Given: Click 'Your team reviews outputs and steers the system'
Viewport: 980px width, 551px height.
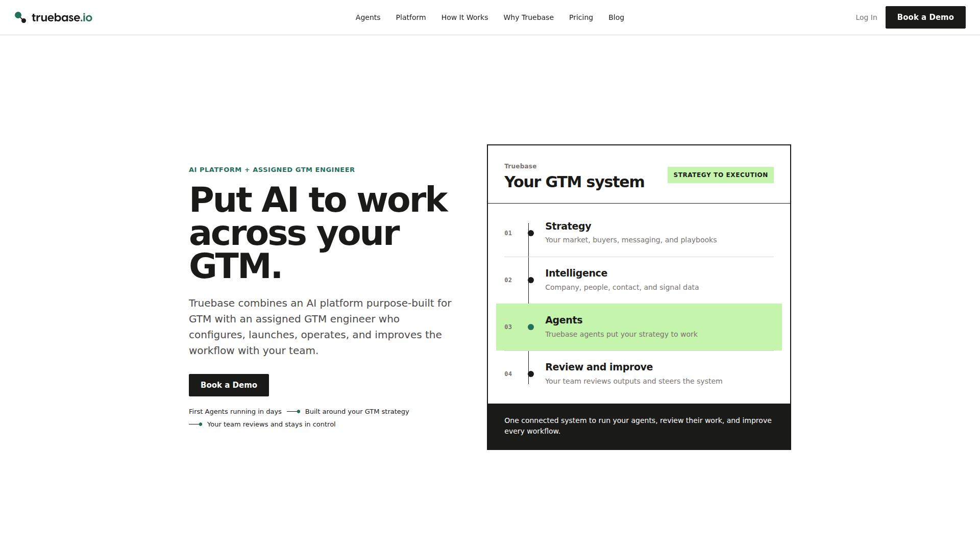Looking at the screenshot, I should [x=634, y=381].
